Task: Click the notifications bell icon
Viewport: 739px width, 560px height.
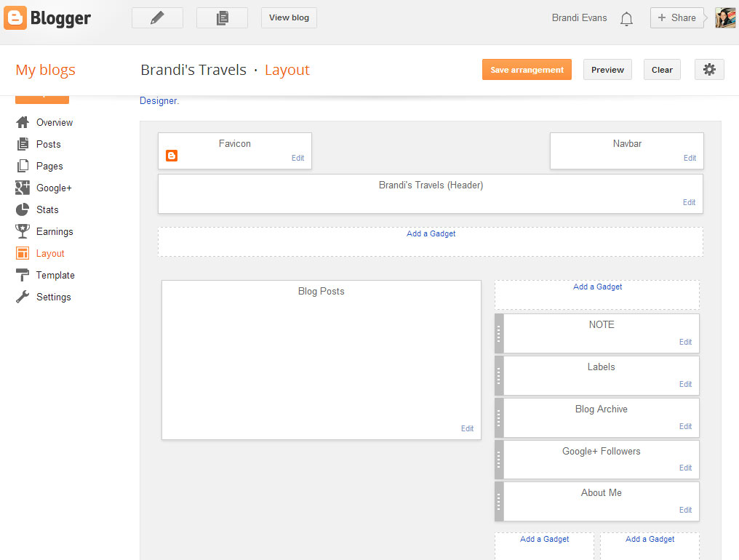Action: point(626,19)
